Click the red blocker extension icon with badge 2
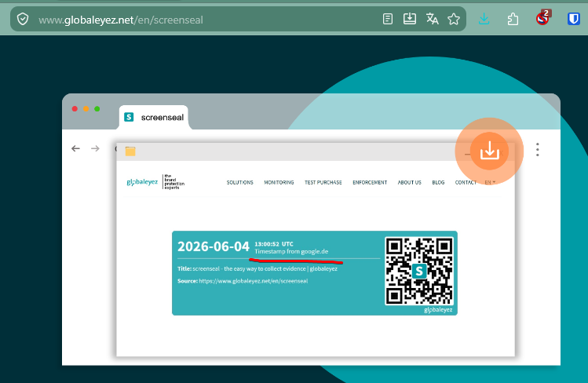The height and width of the screenshot is (383, 588). (x=542, y=18)
